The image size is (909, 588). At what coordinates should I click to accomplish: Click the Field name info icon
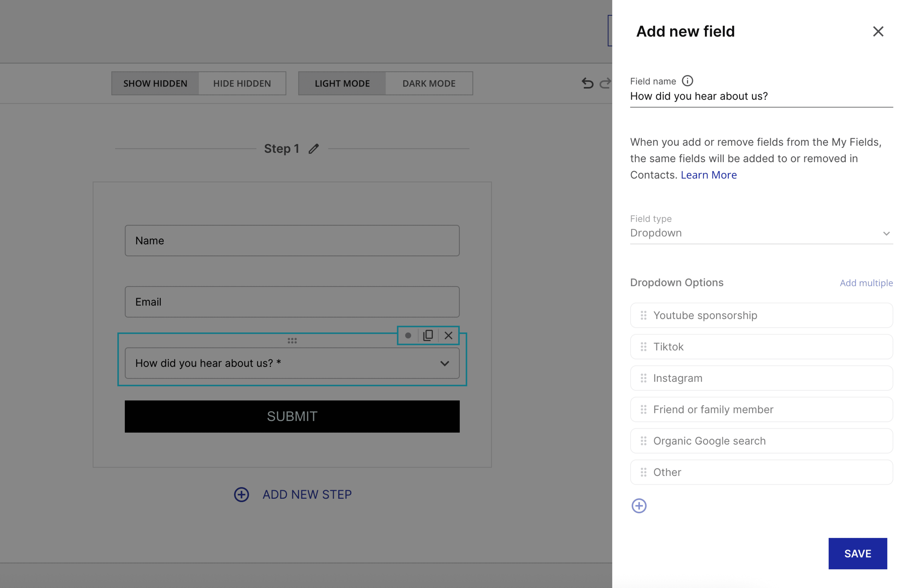click(x=688, y=81)
